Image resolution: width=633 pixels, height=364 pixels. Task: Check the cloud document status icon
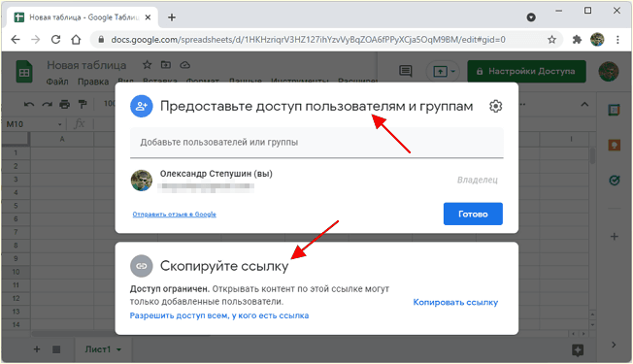tap(184, 65)
